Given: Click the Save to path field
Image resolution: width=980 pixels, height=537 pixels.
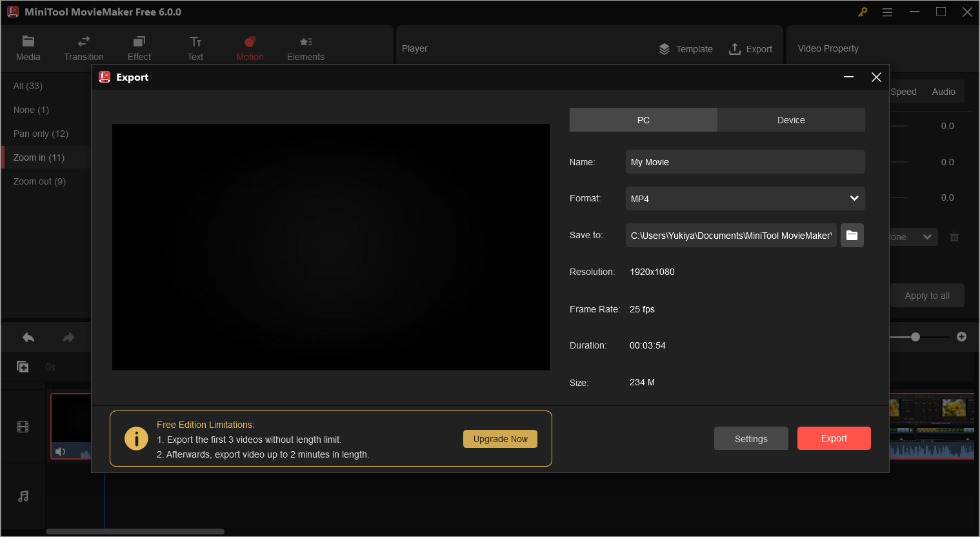Looking at the screenshot, I should point(731,236).
